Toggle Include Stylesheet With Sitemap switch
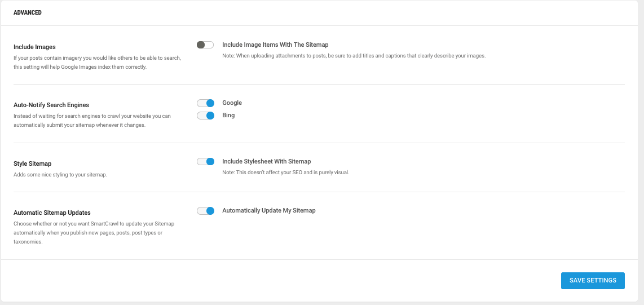This screenshot has height=305, width=644. [205, 162]
